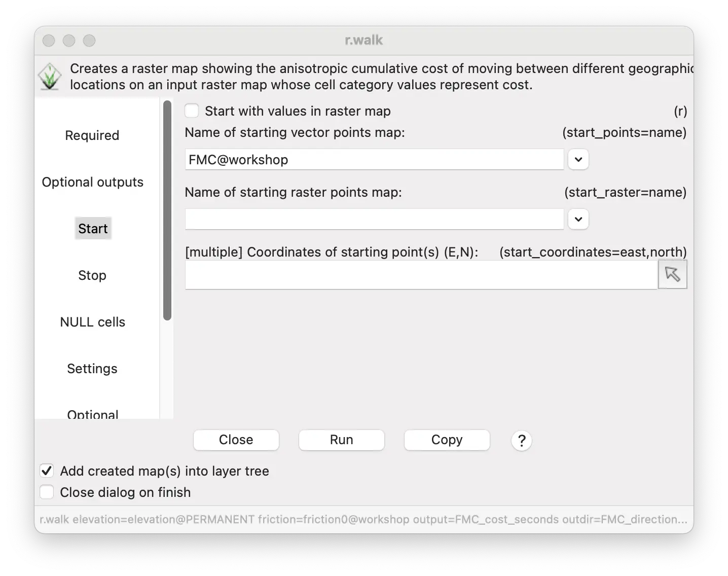This screenshot has width=728, height=576.
Task: Go to the NULL cells tab
Action: coord(93,322)
